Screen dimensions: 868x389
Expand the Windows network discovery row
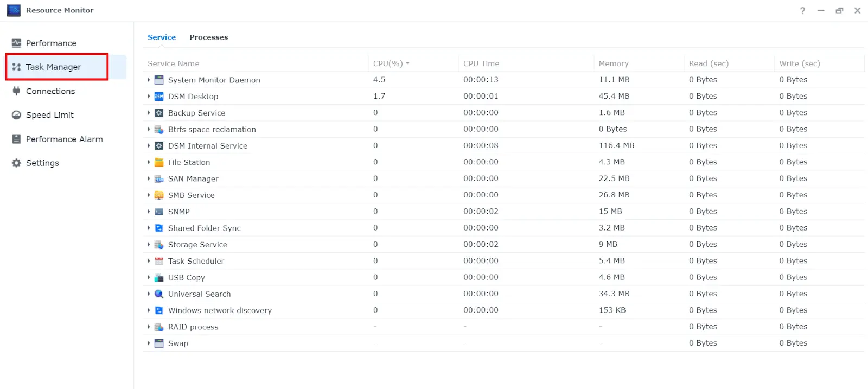tap(149, 310)
